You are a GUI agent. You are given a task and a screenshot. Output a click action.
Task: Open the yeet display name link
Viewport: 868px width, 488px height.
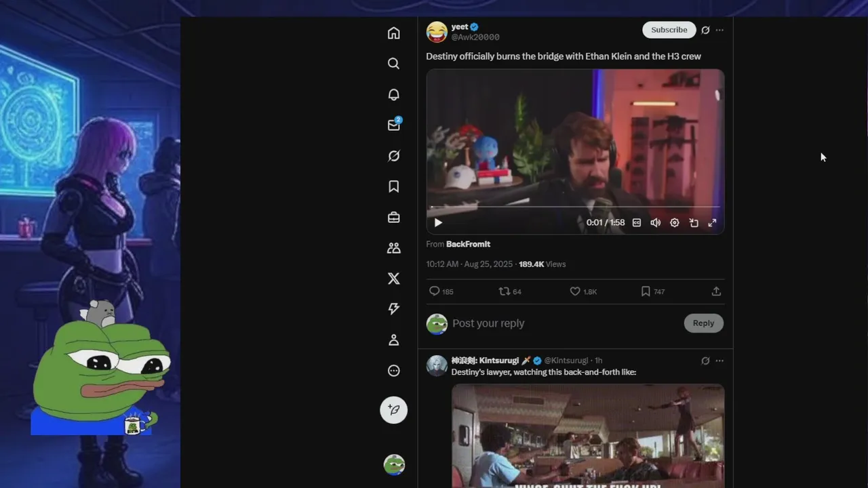pos(460,26)
